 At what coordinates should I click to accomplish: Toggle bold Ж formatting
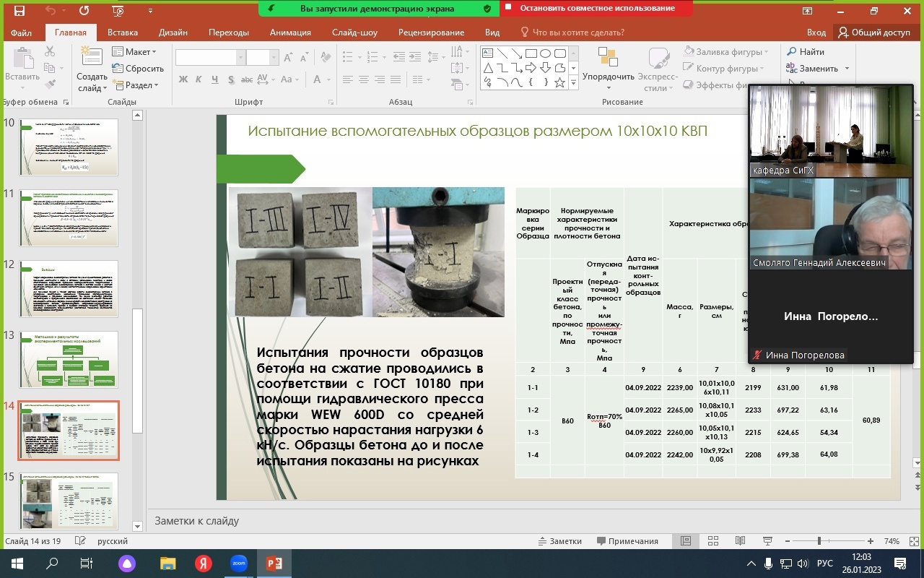tap(183, 79)
